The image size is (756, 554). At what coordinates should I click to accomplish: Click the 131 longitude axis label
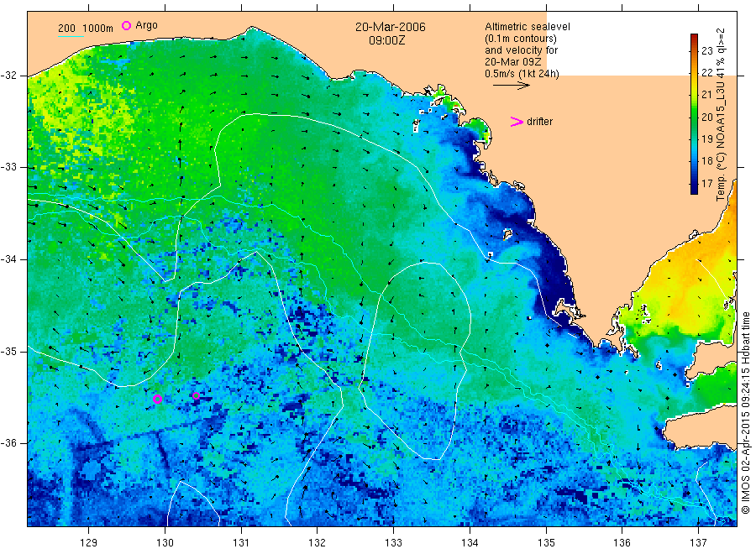click(x=241, y=543)
